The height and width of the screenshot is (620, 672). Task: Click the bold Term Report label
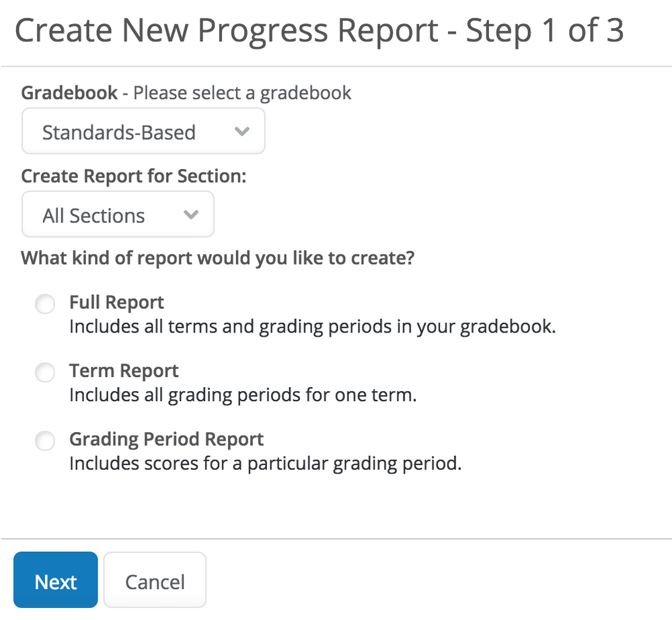click(x=124, y=371)
